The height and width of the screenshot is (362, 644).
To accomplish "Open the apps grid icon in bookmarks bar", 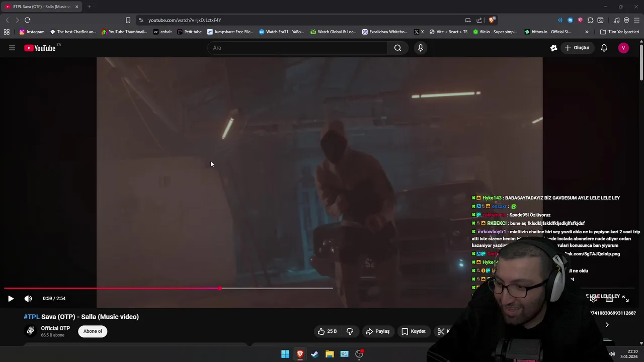I will 7,32.
